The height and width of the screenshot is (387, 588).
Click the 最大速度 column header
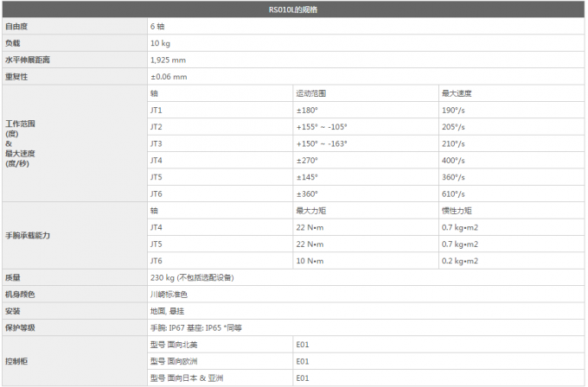point(456,93)
